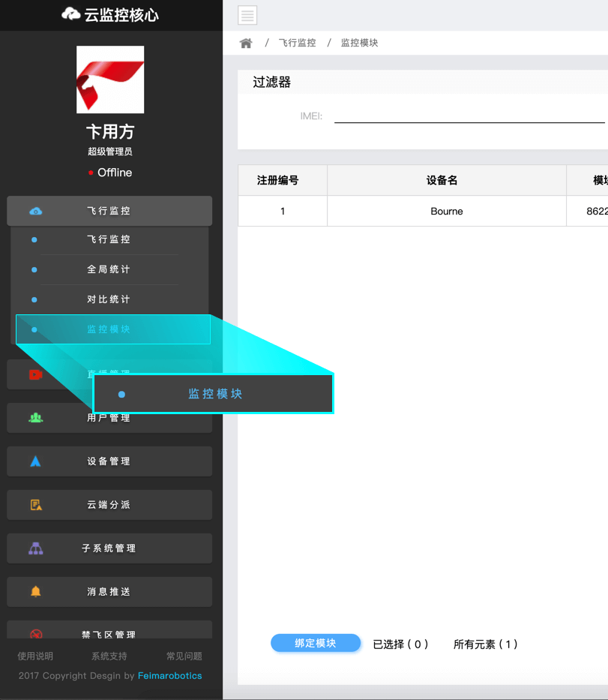Click the 过滤器 panel heading
608x700 pixels.
[x=271, y=82]
